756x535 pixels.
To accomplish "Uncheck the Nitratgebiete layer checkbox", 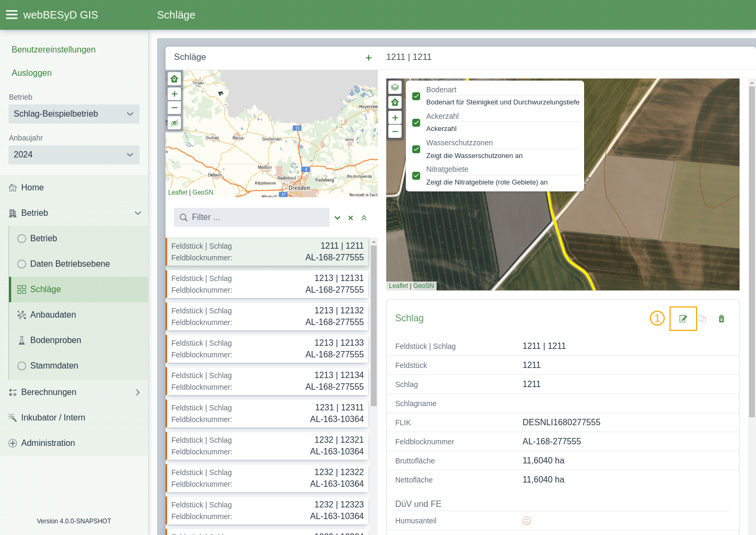I will point(416,176).
